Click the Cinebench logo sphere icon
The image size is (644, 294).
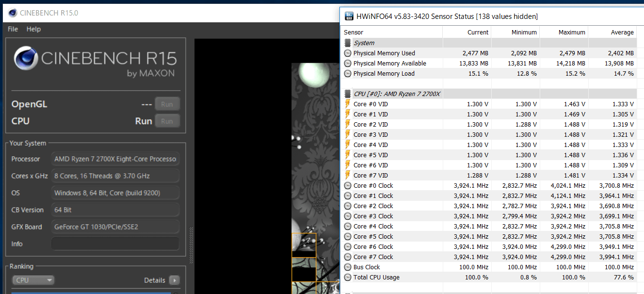pos(26,58)
